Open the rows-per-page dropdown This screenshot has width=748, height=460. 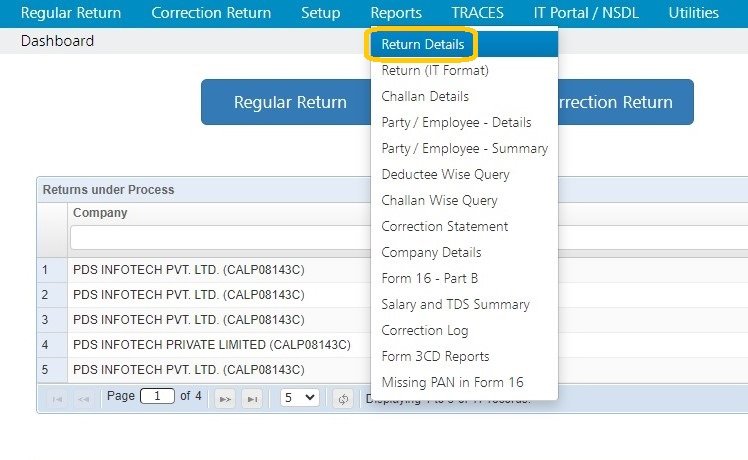tap(299, 397)
